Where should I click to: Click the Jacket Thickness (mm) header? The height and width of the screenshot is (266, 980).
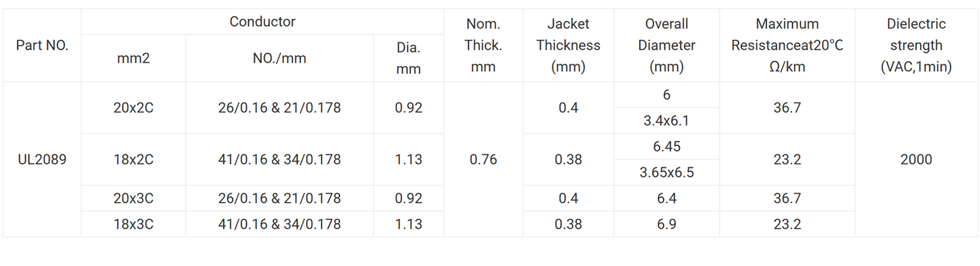click(x=568, y=45)
